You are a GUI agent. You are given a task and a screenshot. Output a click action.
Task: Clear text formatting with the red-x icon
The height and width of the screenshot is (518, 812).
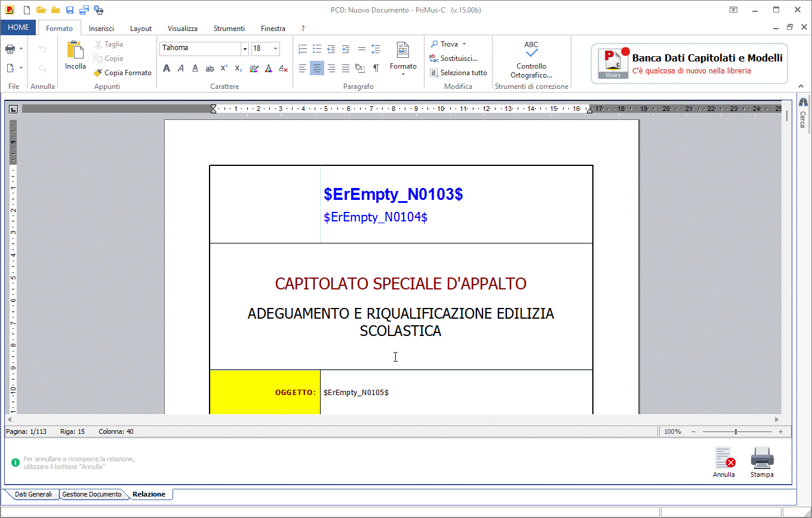(284, 69)
